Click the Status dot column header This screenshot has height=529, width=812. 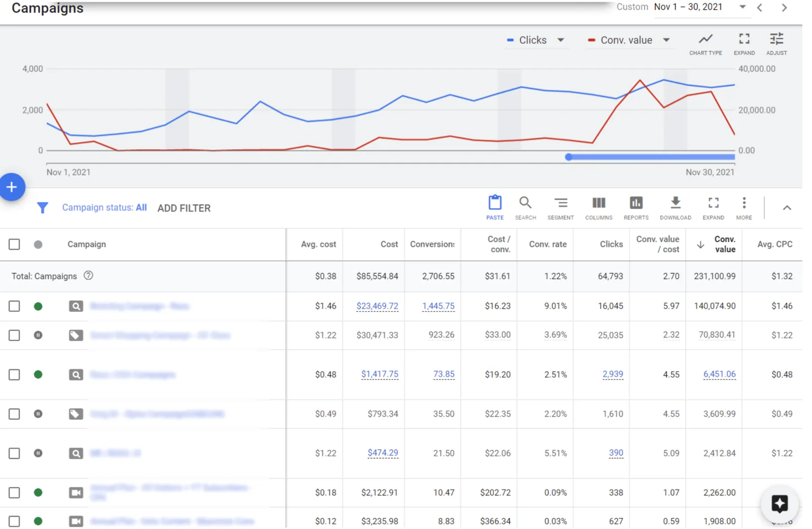point(38,244)
